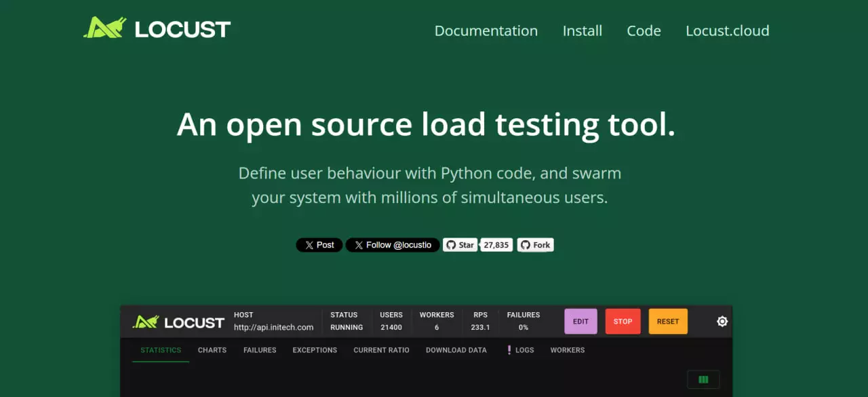This screenshot has height=397, width=868.
Task: Switch to the CHARTS tab
Action: click(x=212, y=350)
